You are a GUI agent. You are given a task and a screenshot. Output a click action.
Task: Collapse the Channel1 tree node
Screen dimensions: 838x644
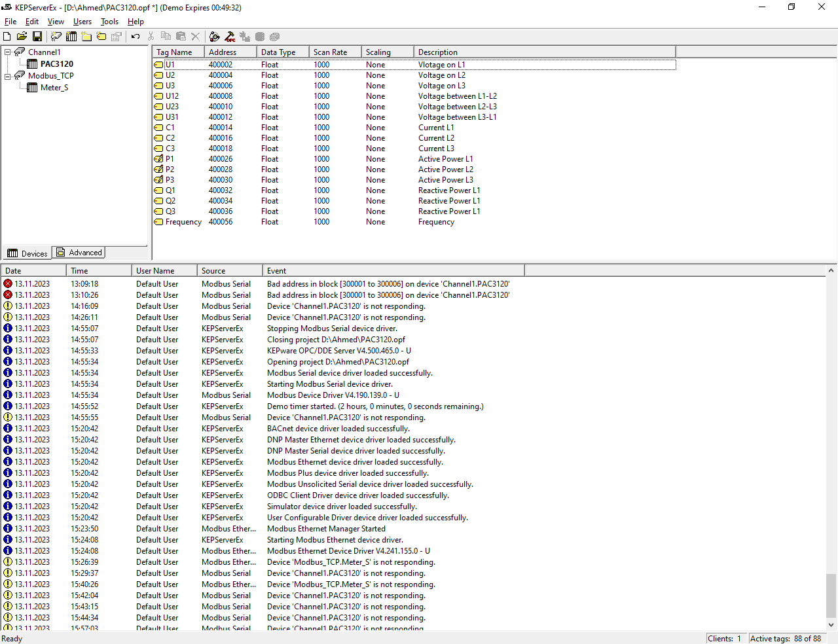8,52
